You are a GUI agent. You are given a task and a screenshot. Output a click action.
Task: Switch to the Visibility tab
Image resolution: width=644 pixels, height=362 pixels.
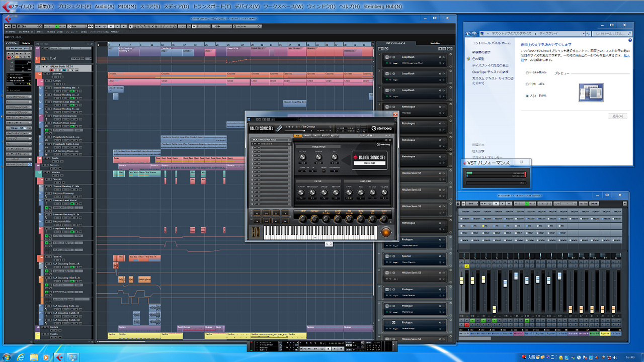tap(26, 43)
